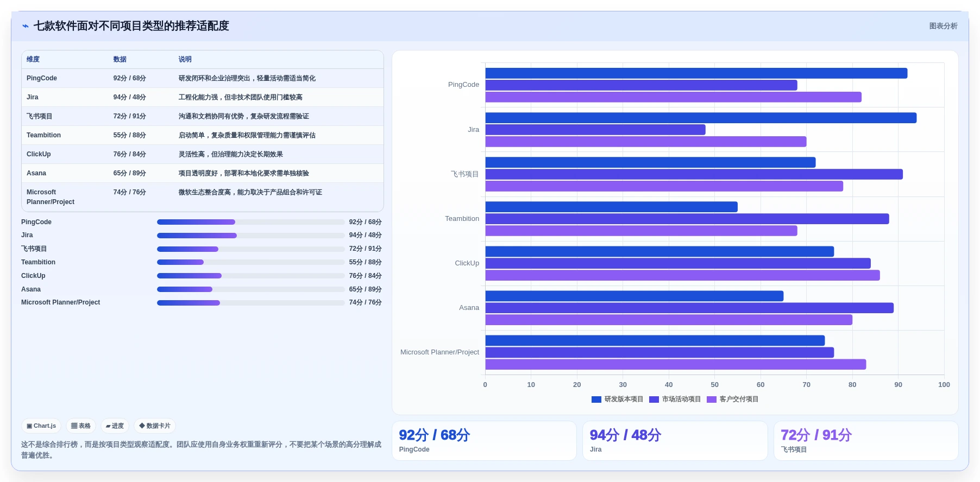Open the 92分 / 68分 PingCode data card

click(x=484, y=441)
